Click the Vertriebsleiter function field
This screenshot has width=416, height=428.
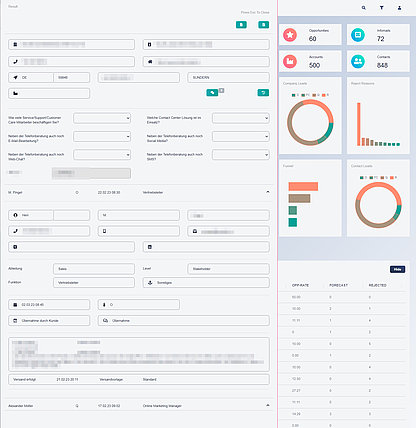pos(94,283)
